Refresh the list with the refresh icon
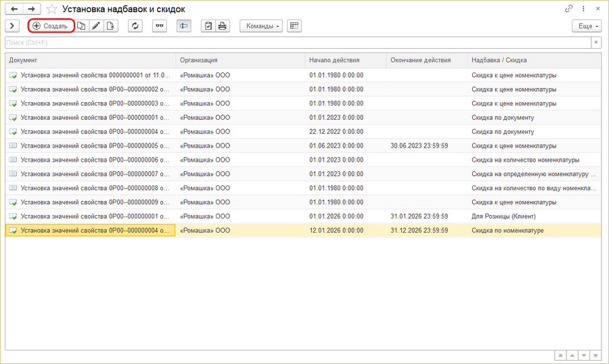This screenshot has width=609, height=364. 135,26
